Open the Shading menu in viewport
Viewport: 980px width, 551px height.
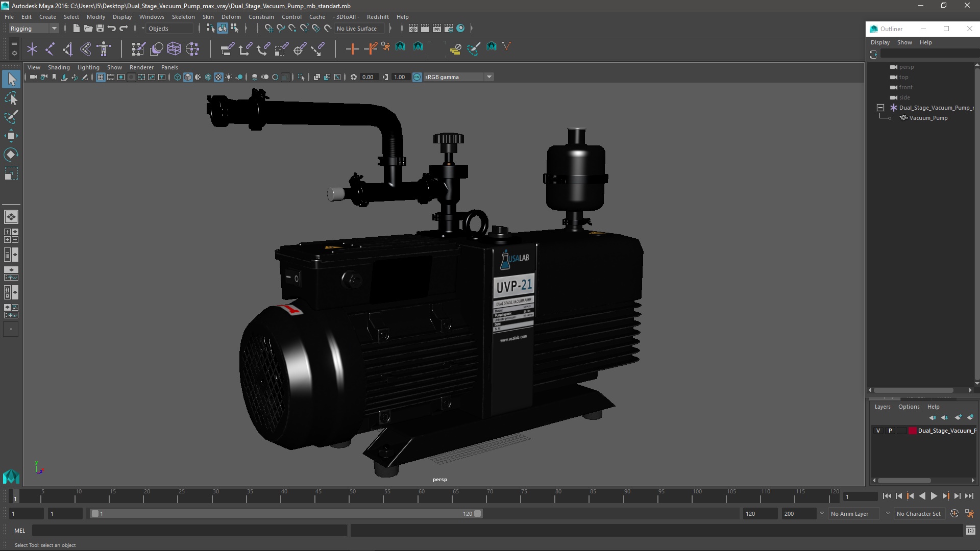click(59, 67)
